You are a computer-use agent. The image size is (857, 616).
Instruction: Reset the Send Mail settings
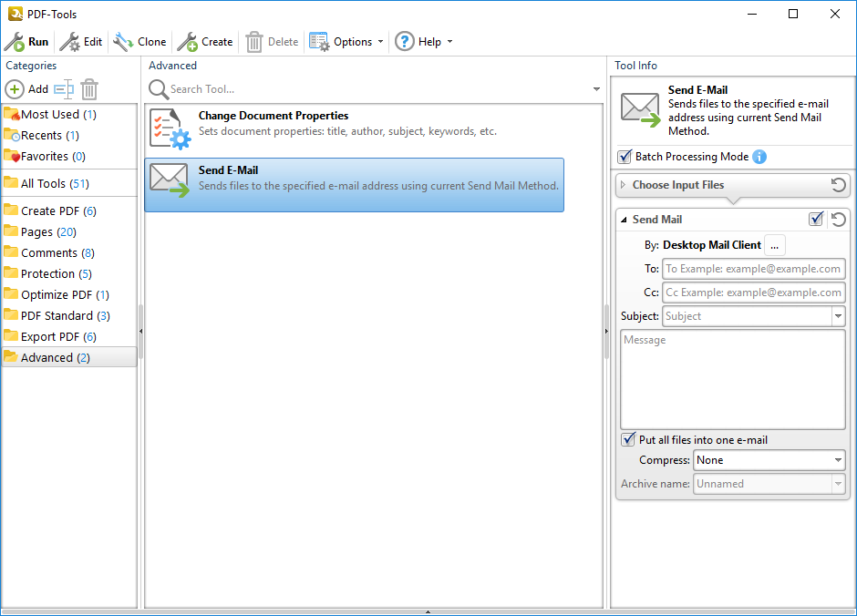[x=838, y=220]
